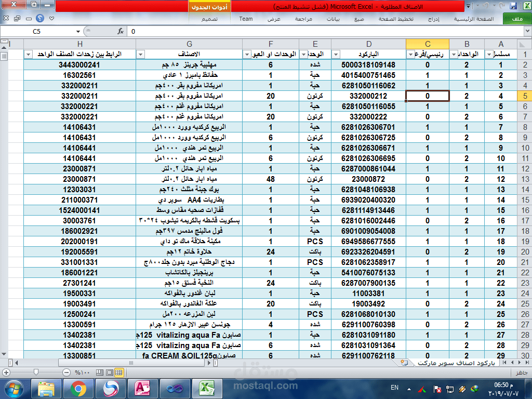Image resolution: width=532 pixels, height=399 pixels.
Task: Open the ملف (File) tab
Action: [517, 19]
